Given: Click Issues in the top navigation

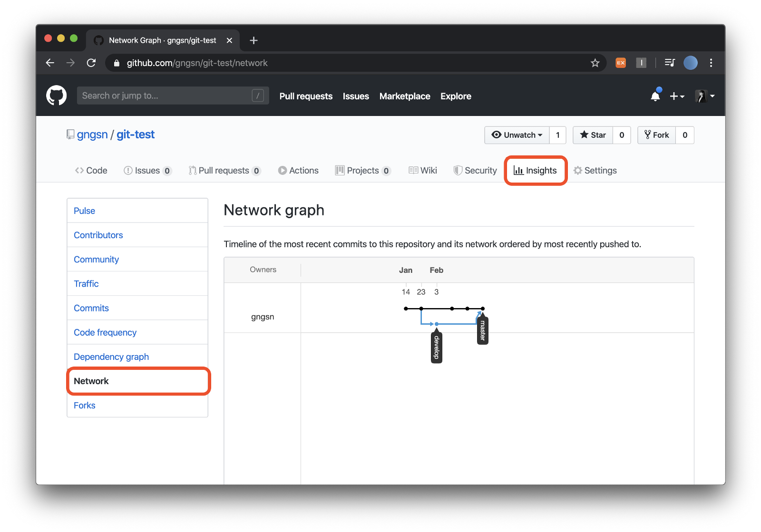Looking at the screenshot, I should click(356, 96).
